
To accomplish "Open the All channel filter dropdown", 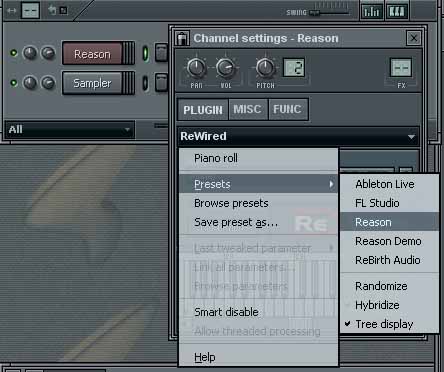I will tap(70, 129).
